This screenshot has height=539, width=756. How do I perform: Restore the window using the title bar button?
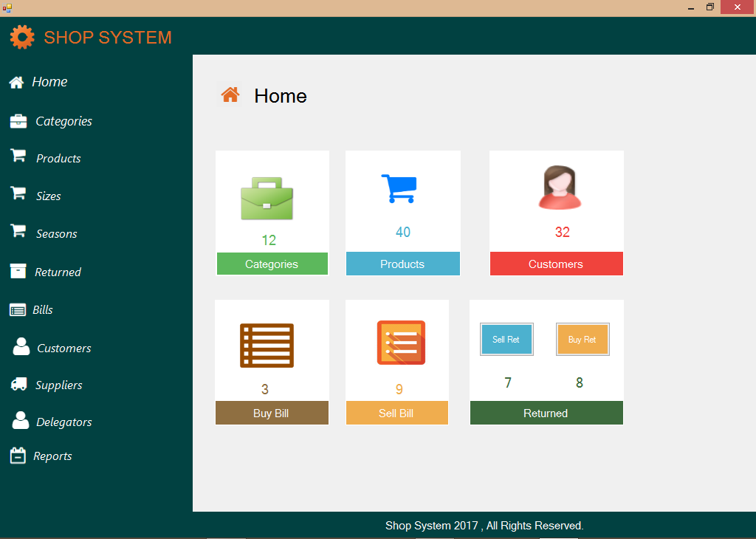[x=710, y=7]
